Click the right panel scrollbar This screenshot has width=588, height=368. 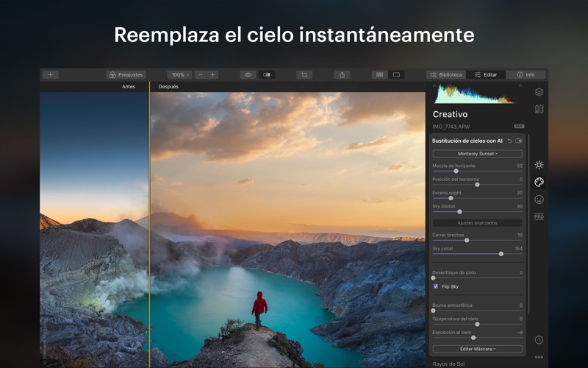click(528, 224)
